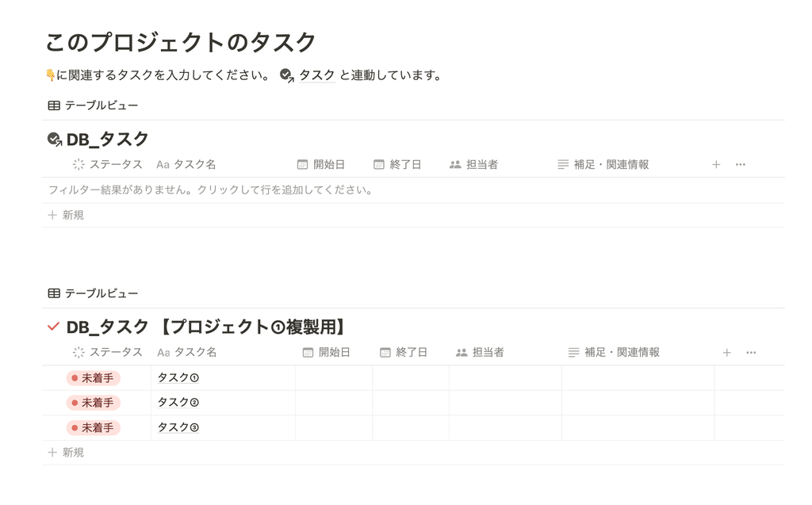812x505 pixels.
Task: Click the 終了日 column header in first table
Action: [x=398, y=165]
